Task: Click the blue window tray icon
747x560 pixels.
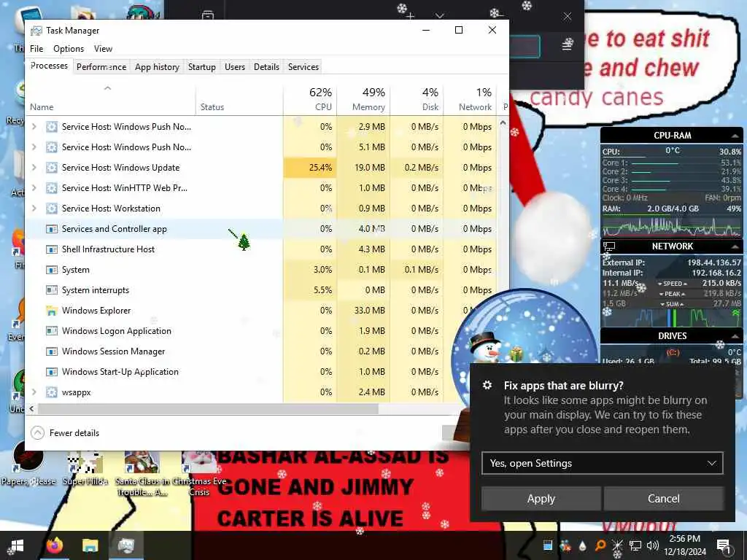Action: point(548,545)
